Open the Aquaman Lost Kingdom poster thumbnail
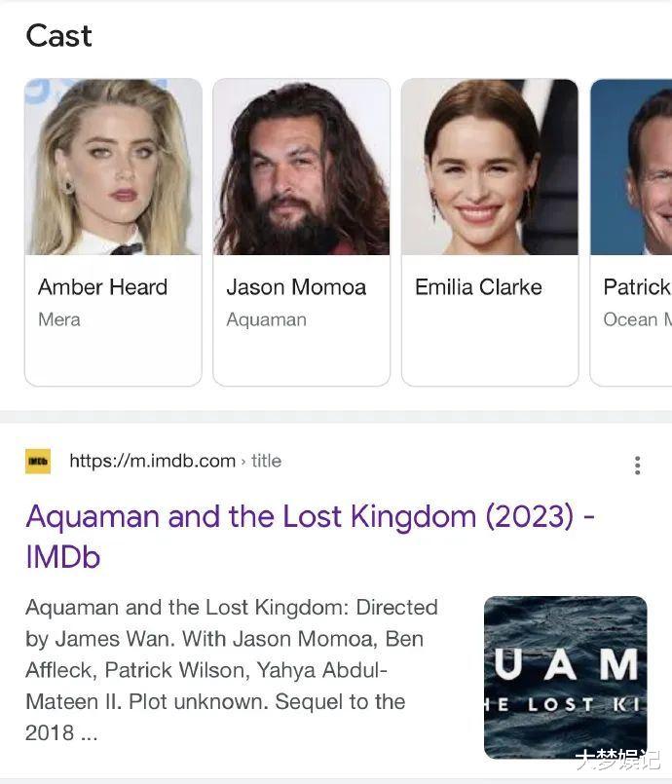The width and height of the screenshot is (672, 784). (565, 677)
